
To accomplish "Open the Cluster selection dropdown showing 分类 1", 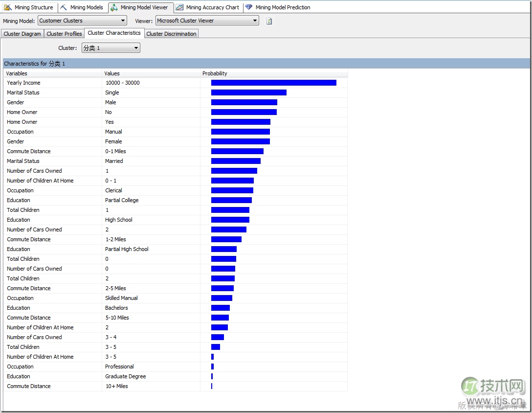I will pos(111,48).
